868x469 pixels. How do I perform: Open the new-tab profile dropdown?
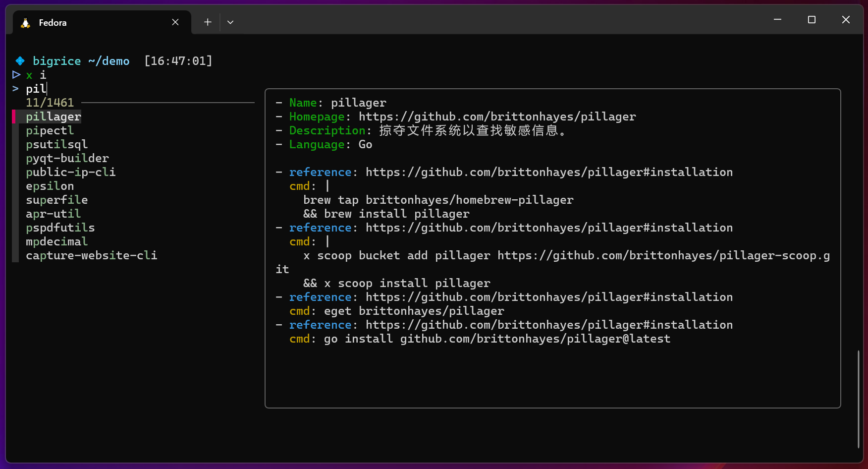[x=230, y=22]
